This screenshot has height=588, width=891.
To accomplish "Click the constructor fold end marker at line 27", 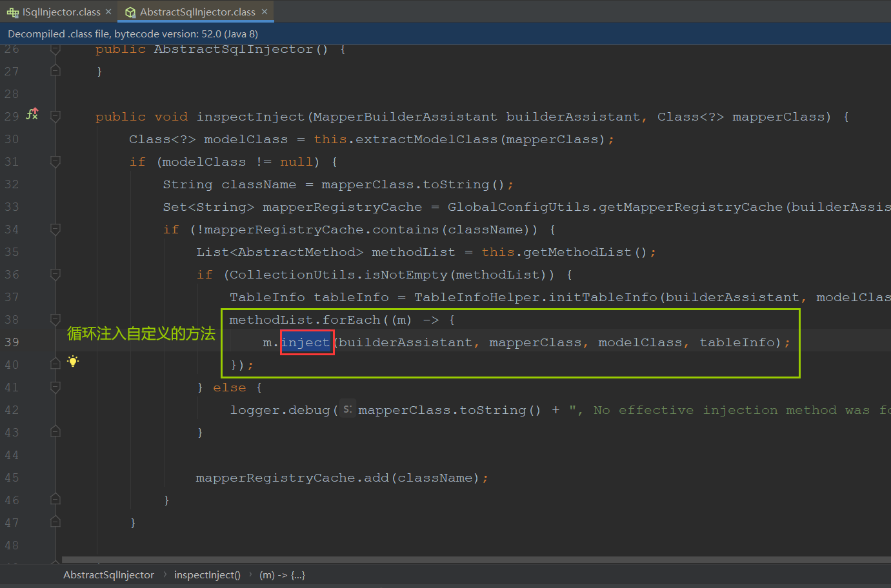I will (x=55, y=71).
